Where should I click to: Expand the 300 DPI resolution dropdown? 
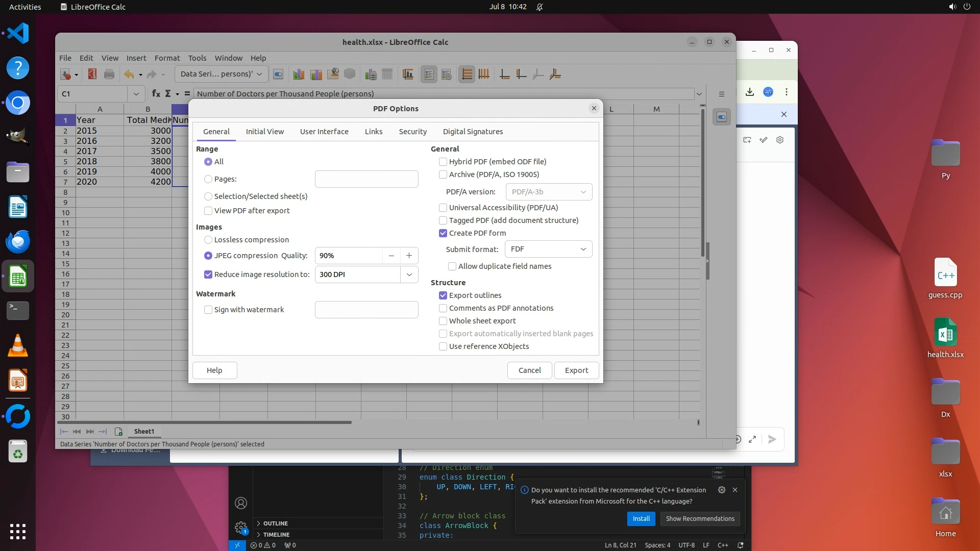click(x=409, y=274)
